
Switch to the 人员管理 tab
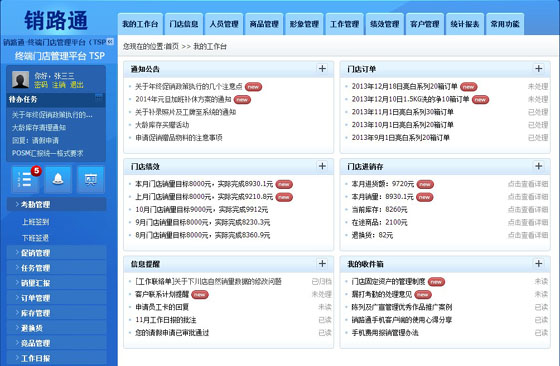224,24
